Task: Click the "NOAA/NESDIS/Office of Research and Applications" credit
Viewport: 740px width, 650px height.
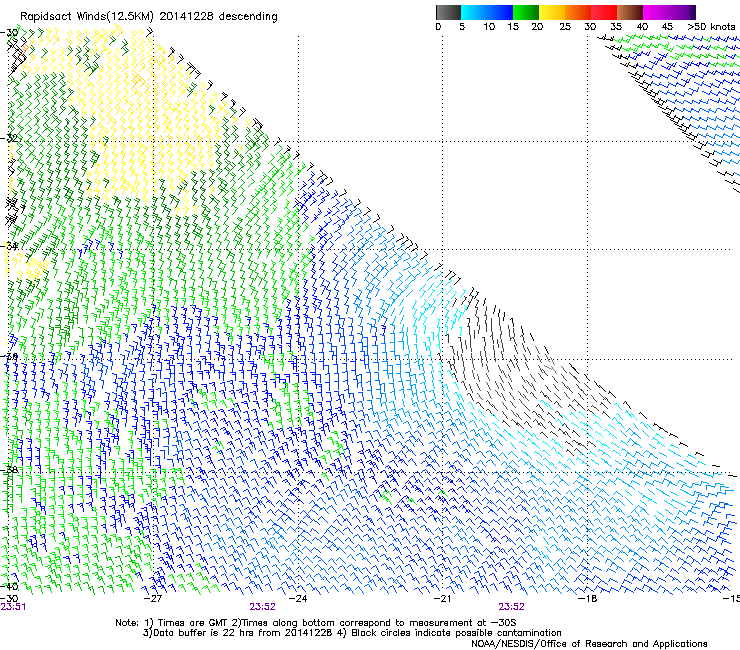Action: coord(589,644)
